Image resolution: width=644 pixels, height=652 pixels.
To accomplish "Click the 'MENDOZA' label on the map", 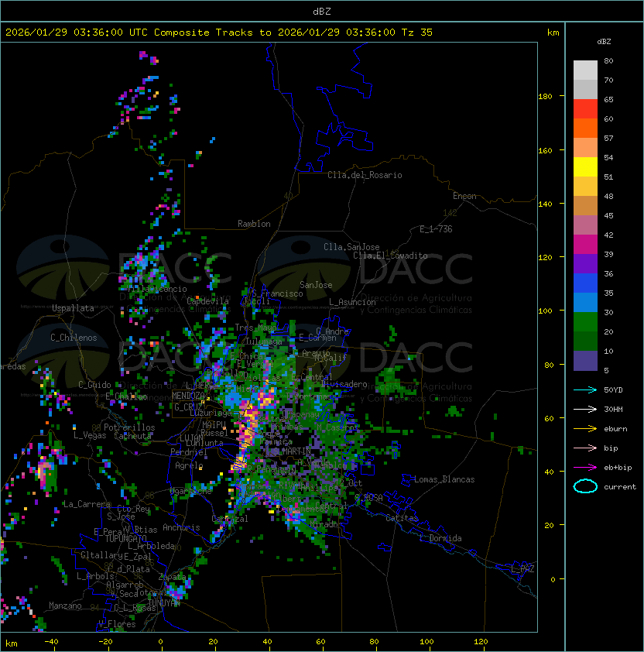I will 188,396.
